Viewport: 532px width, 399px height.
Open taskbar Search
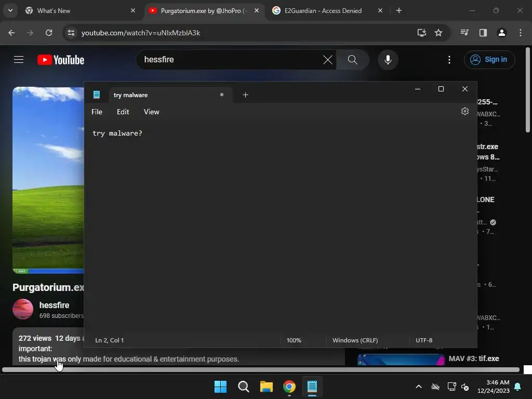coord(243,387)
